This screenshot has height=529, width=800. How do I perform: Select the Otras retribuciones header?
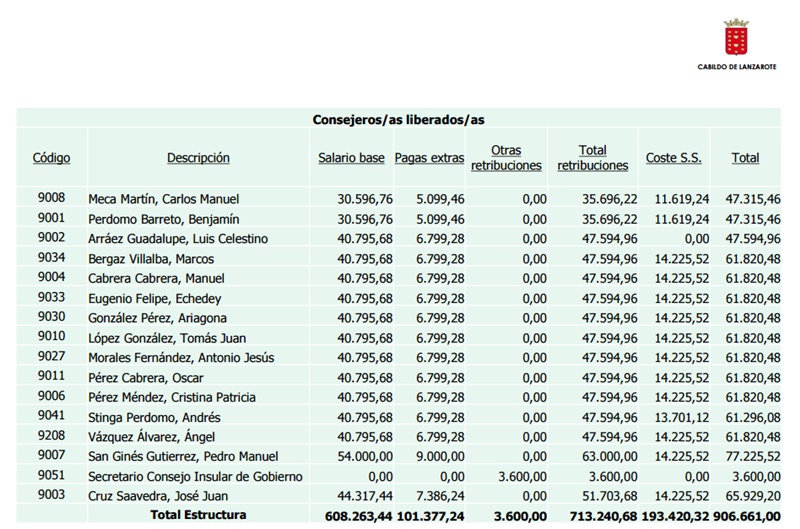pyautogui.click(x=506, y=158)
